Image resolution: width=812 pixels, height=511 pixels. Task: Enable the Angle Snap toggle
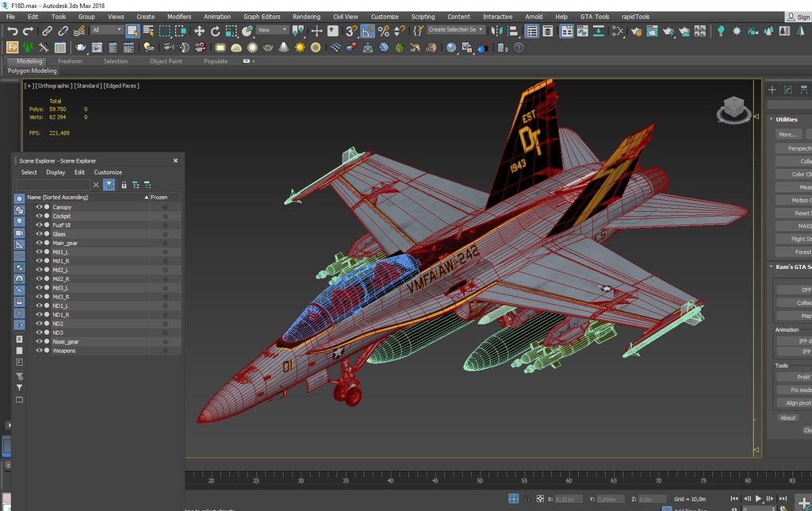click(x=368, y=31)
